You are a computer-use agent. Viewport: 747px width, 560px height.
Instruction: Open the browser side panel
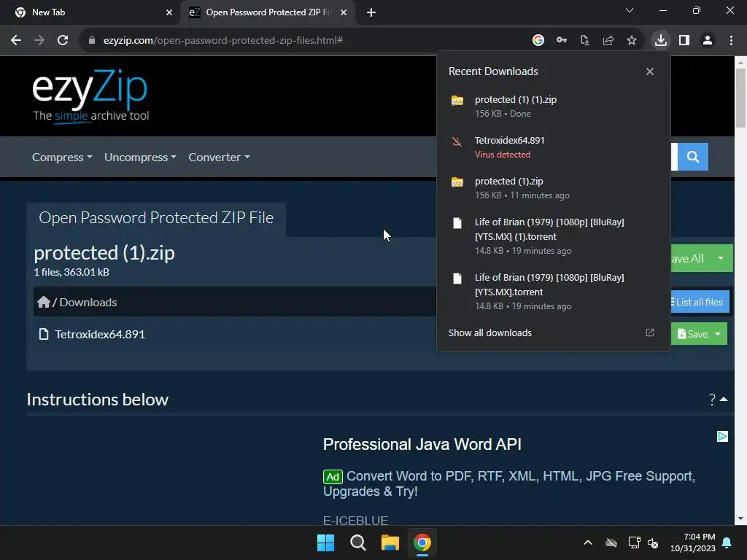pyautogui.click(x=684, y=41)
